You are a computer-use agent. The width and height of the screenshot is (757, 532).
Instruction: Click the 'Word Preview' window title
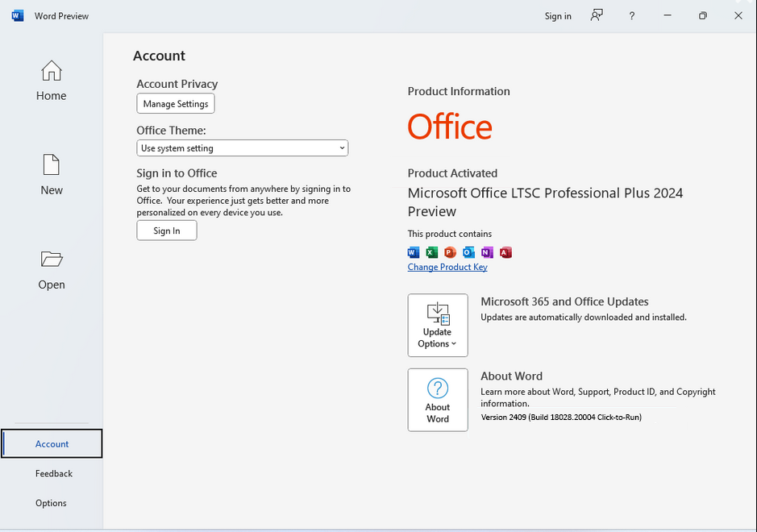[x=61, y=16]
